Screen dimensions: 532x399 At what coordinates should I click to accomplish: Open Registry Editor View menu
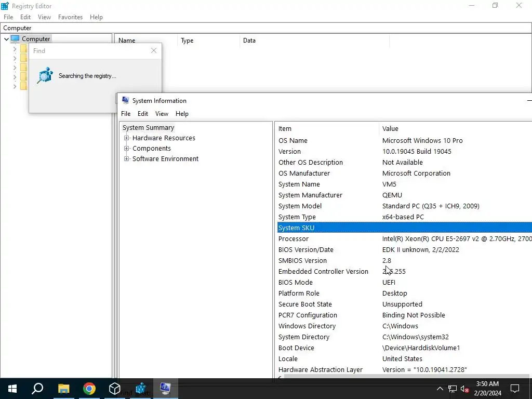tap(44, 17)
